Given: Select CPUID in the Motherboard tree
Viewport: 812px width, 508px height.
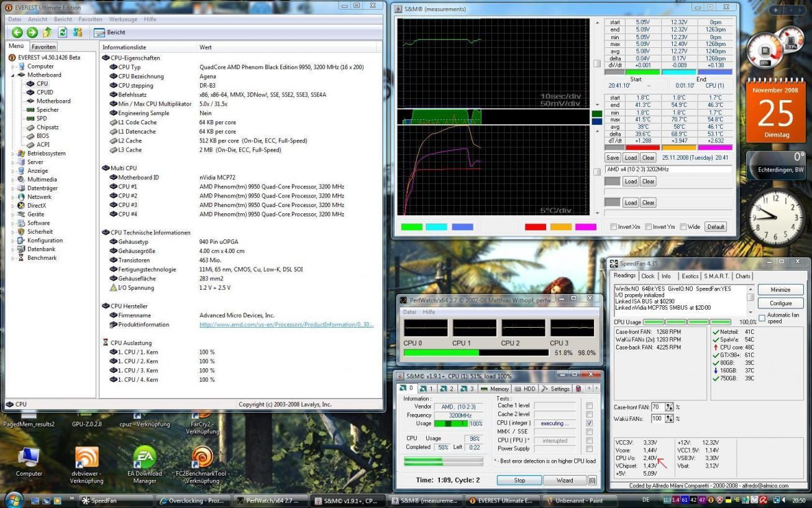Looking at the screenshot, I should 45,92.
